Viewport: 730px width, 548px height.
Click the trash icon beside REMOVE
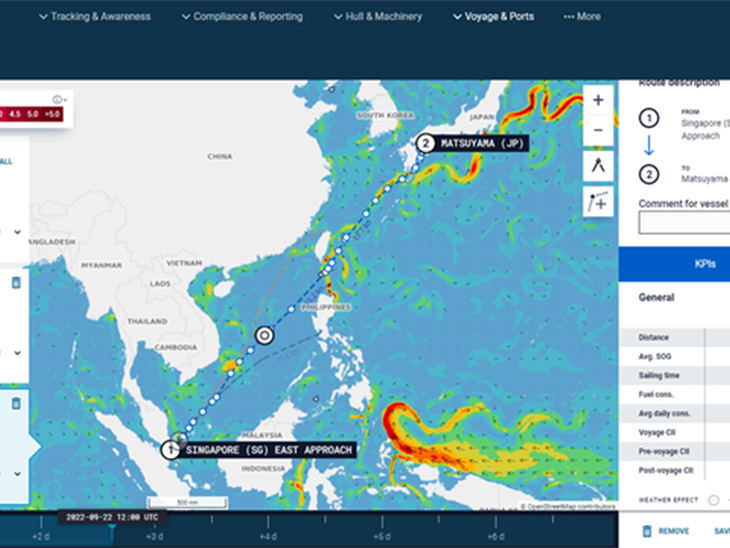[647, 531]
